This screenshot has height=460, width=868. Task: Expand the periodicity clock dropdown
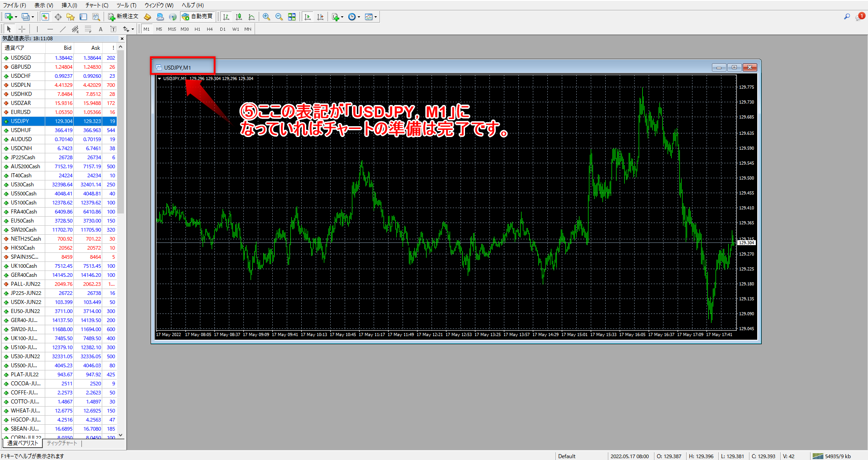(359, 17)
